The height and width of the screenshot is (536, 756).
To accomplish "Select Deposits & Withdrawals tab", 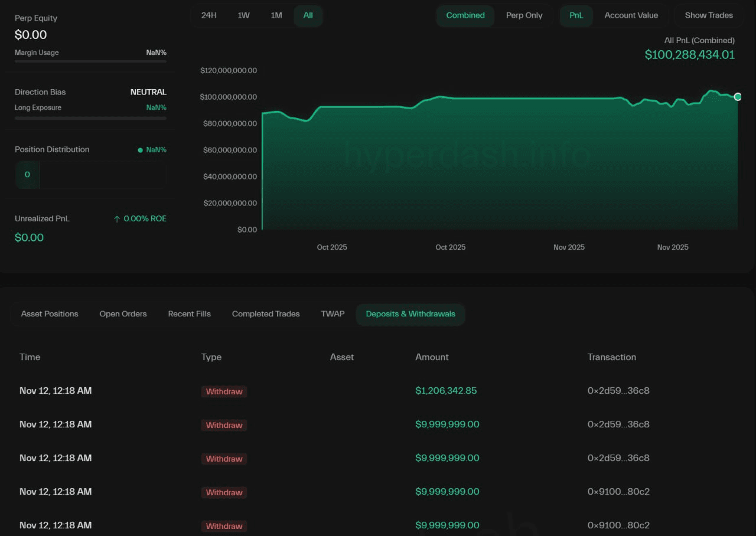I will tap(410, 314).
